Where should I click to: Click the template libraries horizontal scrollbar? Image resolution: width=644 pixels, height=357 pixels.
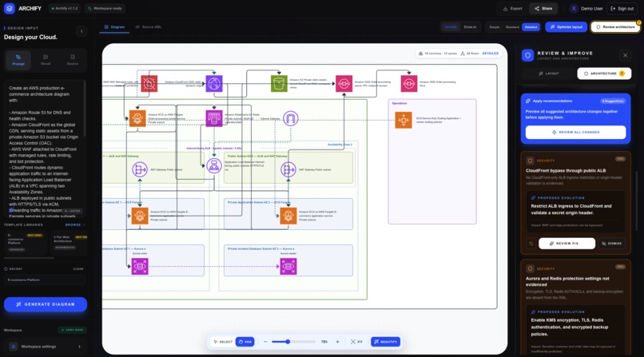tap(29, 258)
